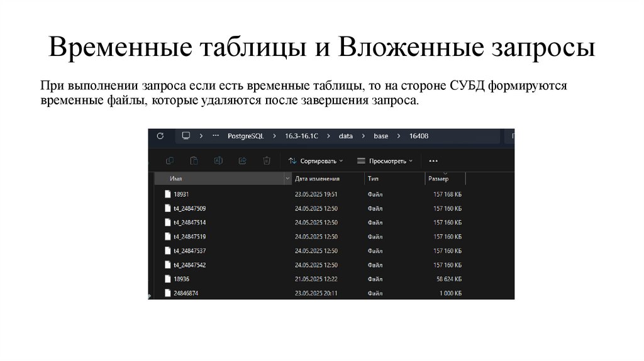This screenshot has height=361, width=644.
Task: Open the Имя column filter arrow
Action: [x=287, y=179]
